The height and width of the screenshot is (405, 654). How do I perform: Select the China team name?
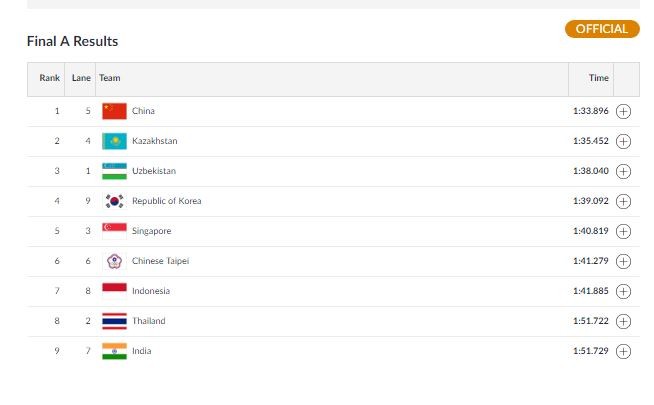tap(143, 111)
